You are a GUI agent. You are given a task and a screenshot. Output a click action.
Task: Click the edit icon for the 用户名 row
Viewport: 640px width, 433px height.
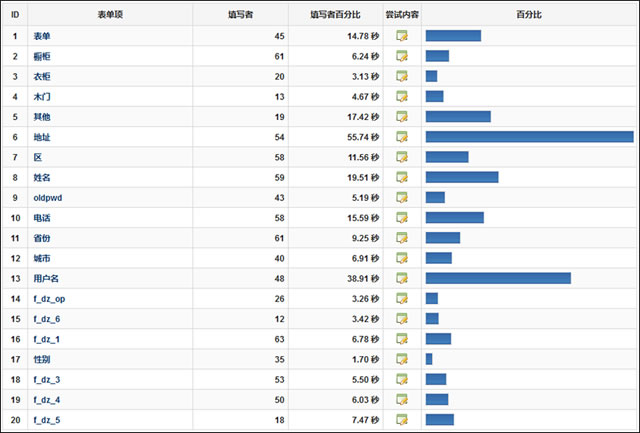click(402, 278)
